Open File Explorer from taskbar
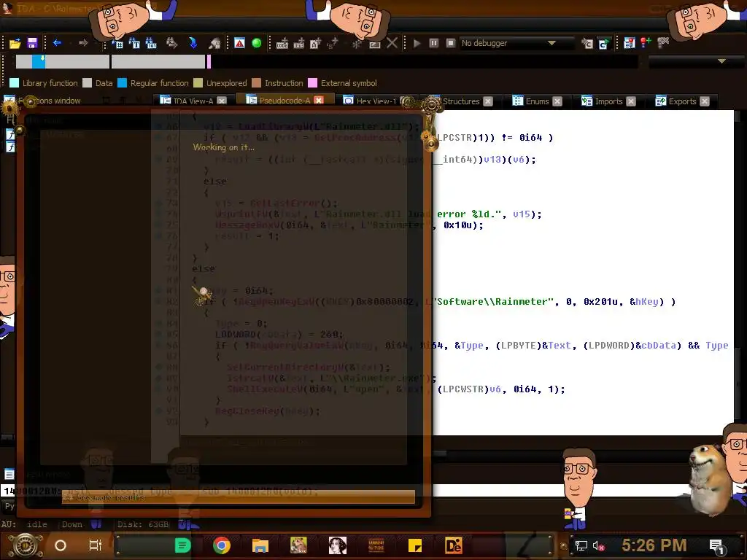 point(260,545)
